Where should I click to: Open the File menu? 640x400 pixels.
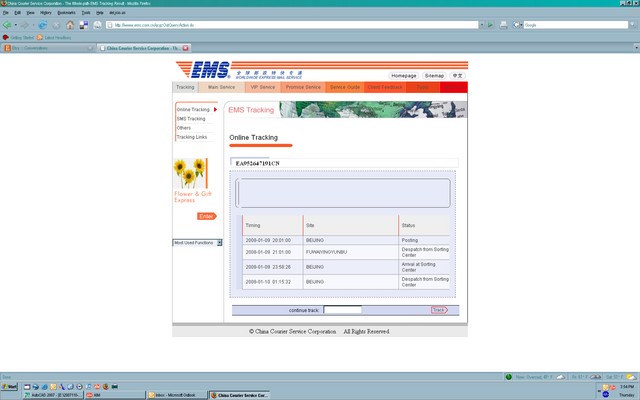(x=5, y=13)
